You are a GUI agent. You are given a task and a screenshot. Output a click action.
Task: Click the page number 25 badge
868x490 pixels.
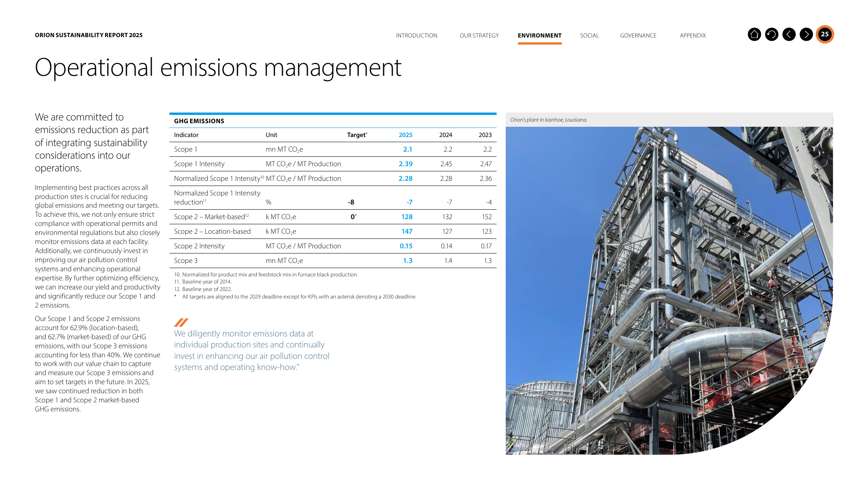(x=825, y=34)
